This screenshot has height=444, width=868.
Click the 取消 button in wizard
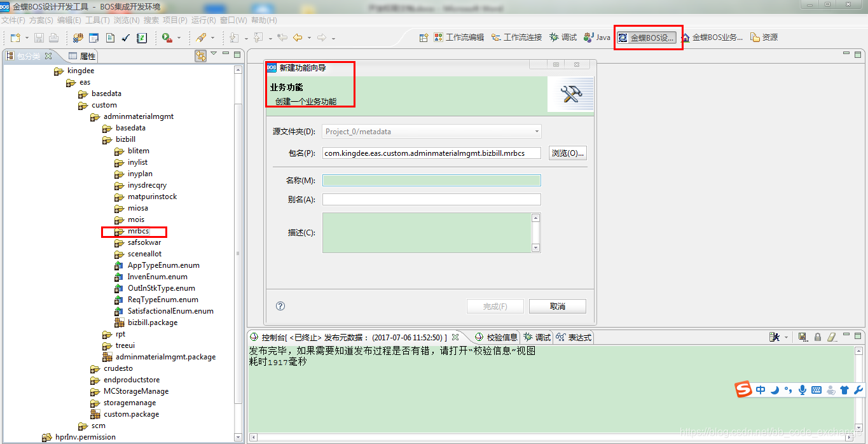[x=557, y=306]
